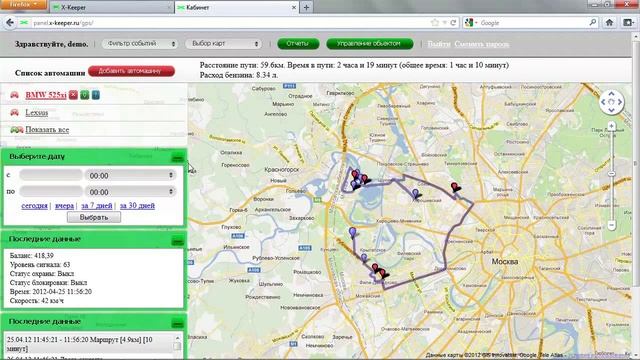This screenshot has height=360, width=640.
Task: Click the bookmarks toolbar icon at far right
Action: coord(629,23)
